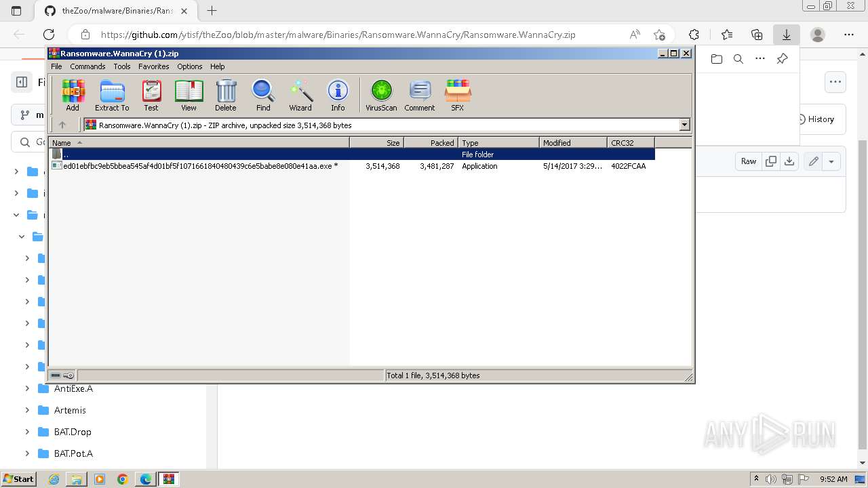
Task: Select the parent folder '..' row
Action: (351, 155)
